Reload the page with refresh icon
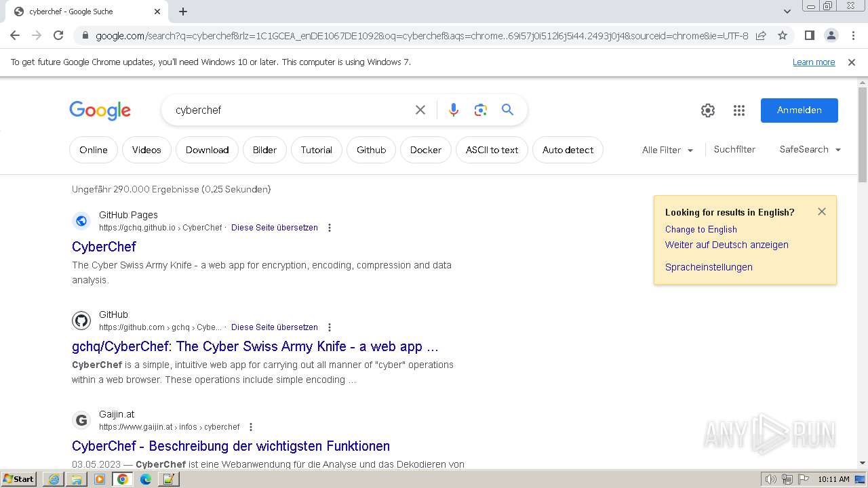Screen dimensions: 868x488 point(58,35)
